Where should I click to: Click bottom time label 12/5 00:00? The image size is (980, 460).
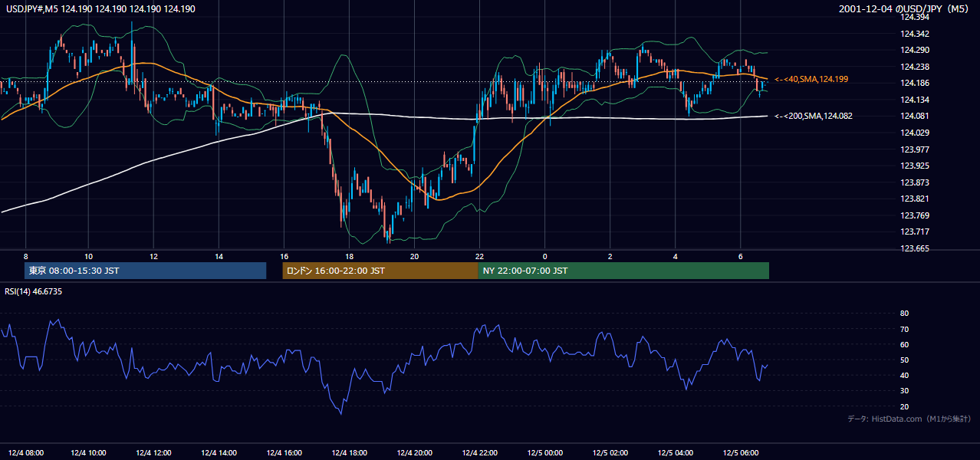(546, 453)
